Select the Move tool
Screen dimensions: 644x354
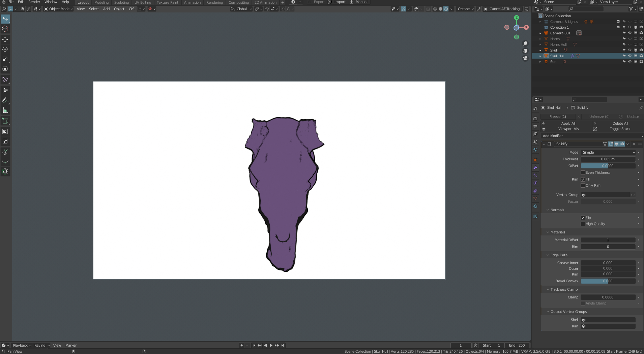pos(5,39)
